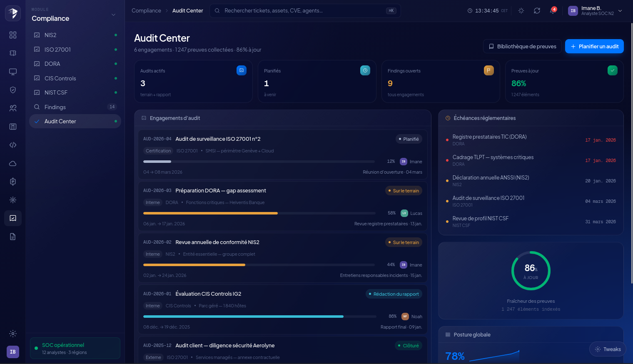
Task: Open the tickets icon in the left rail
Action: 13,53
